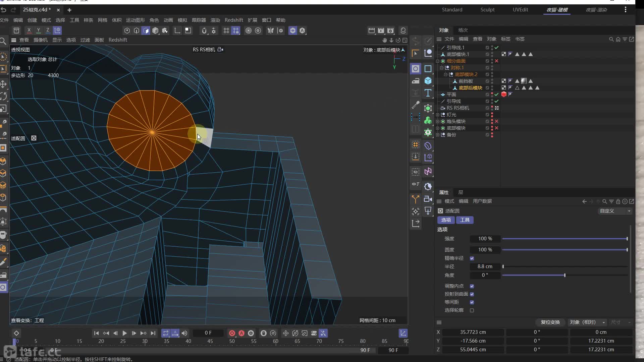Select the Scale tool in left toolbar
The width and height of the screenshot is (644, 362).
point(3,109)
